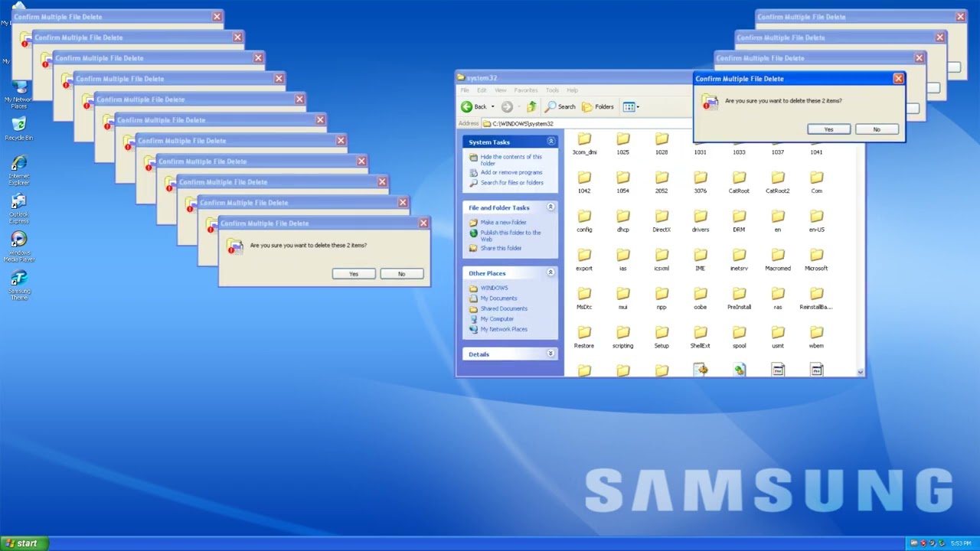Collapse the Other Places panel
This screenshot has width=980, height=551.
(x=550, y=273)
